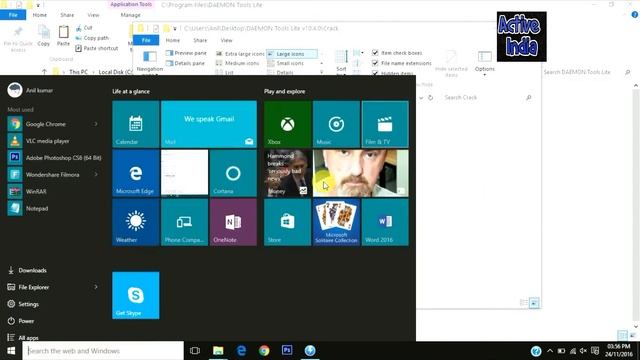Open the news photo tile of a man's face
Image resolution: width=640 pixels, height=360 pixels.
361,173
